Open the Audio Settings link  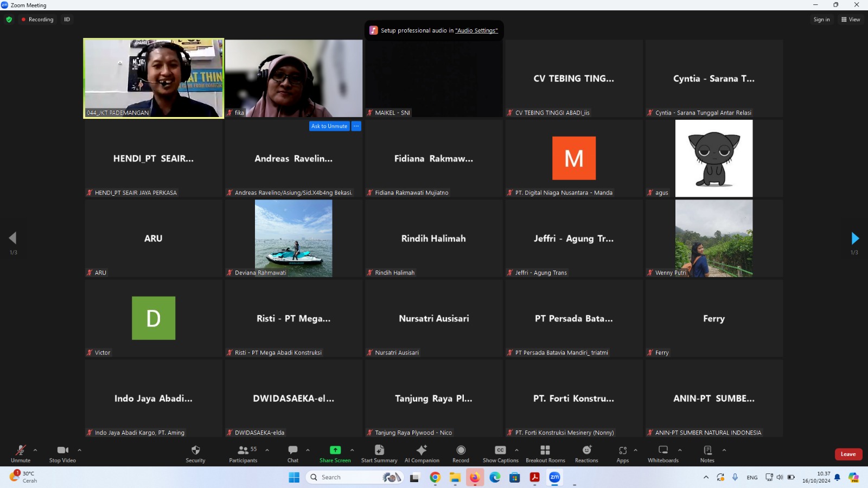[476, 31]
